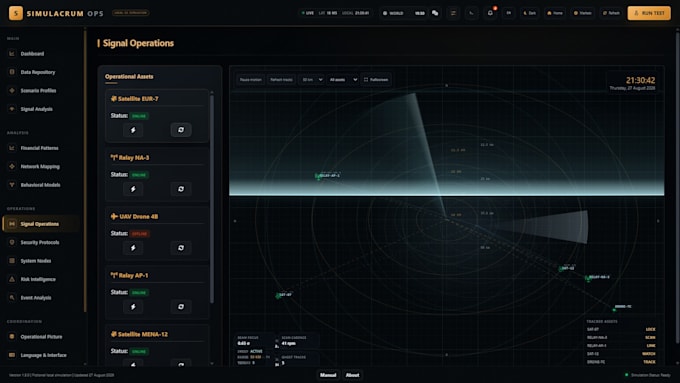Click the chat bubbles icon in header
This screenshot has height=383, width=680.
(435, 13)
